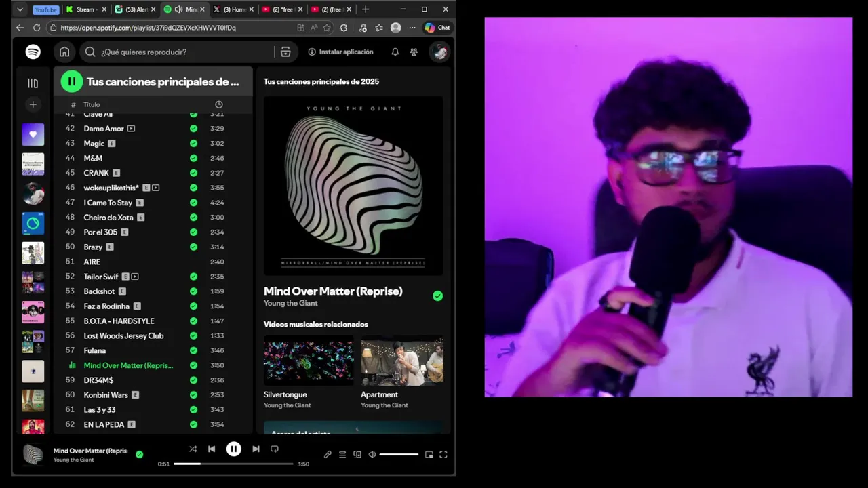Enter full screen mode
Viewport: 868px width, 488px height.
click(443, 455)
